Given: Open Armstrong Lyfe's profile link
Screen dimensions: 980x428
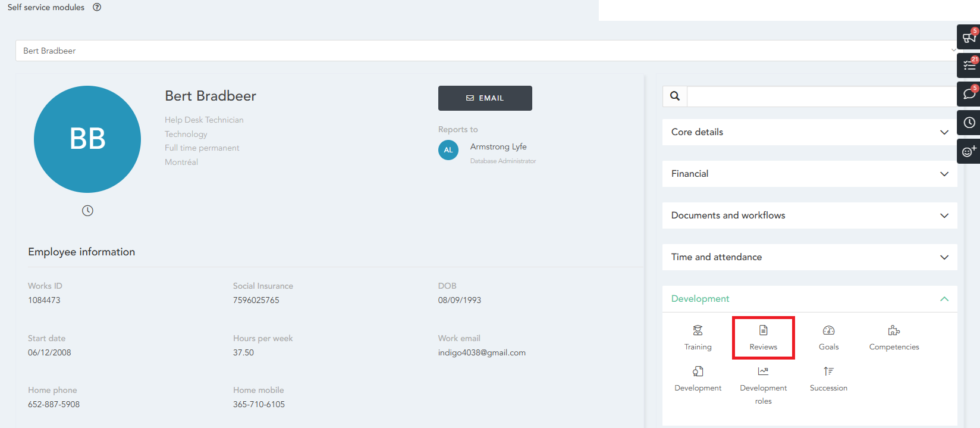Looking at the screenshot, I should pyautogui.click(x=498, y=147).
